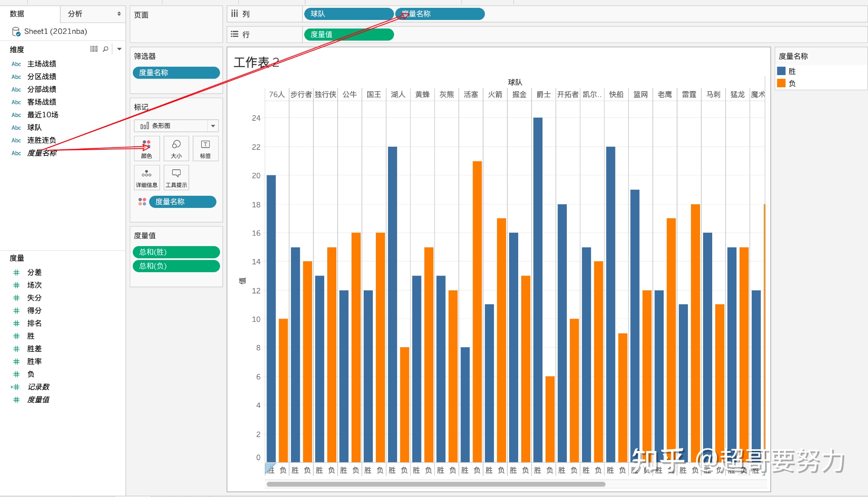Click the Sheet1 (2021nba) data source
Image resolution: width=868 pixels, height=497 pixels.
(x=56, y=31)
